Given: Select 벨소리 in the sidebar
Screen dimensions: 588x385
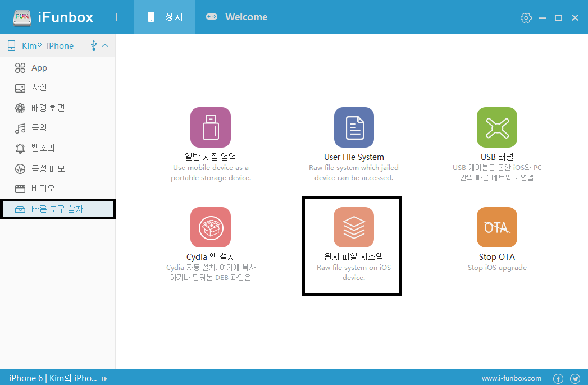Looking at the screenshot, I should pos(58,148).
